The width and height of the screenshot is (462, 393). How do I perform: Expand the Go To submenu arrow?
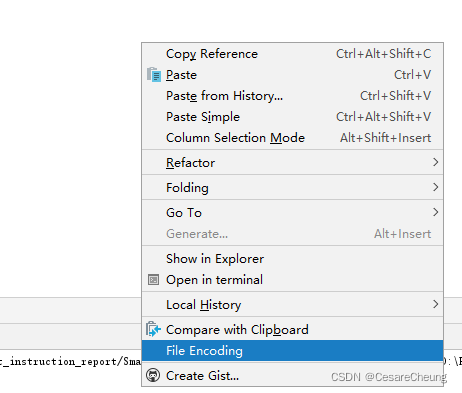point(435,212)
